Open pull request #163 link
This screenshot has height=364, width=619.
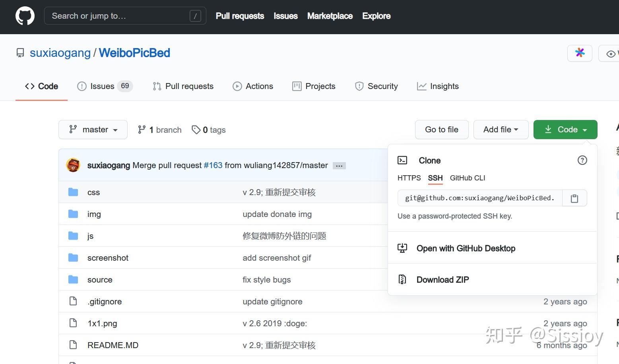213,165
